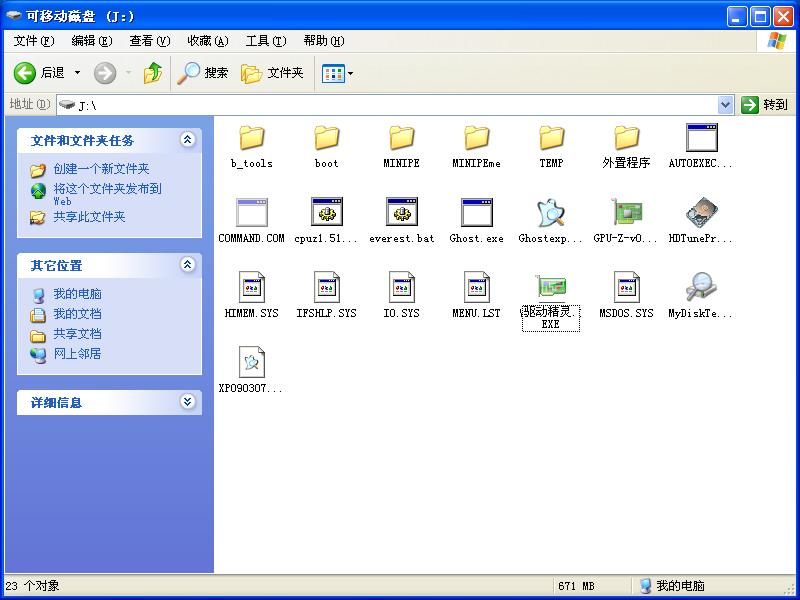Viewport: 800px width, 600px height.
Task: Click the 转到 button beside address bar
Action: tap(766, 103)
